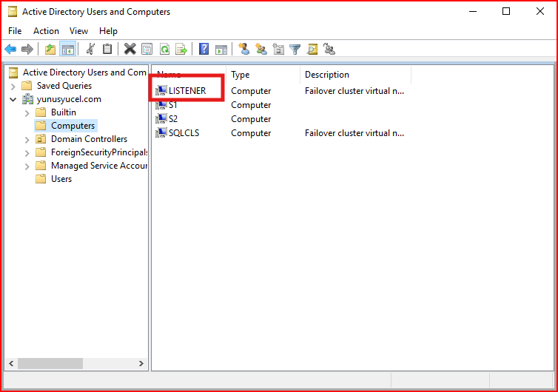Open the Action menu

tap(46, 31)
